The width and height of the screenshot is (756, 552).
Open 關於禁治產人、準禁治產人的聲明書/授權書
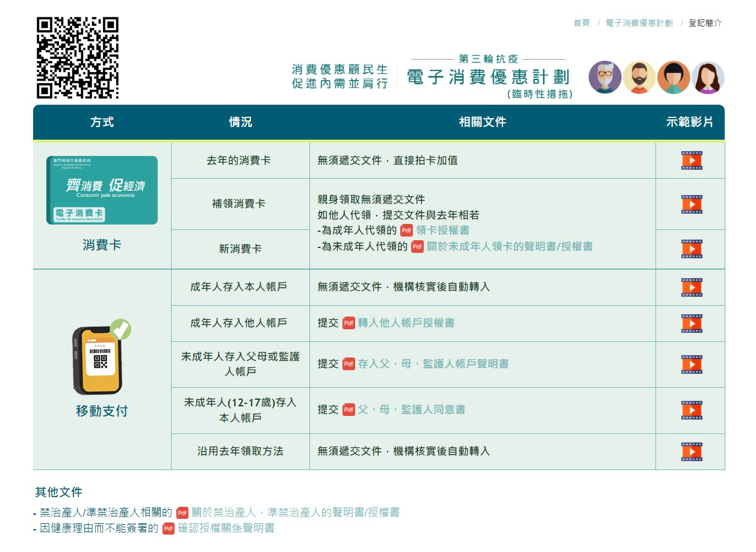[x=295, y=513]
